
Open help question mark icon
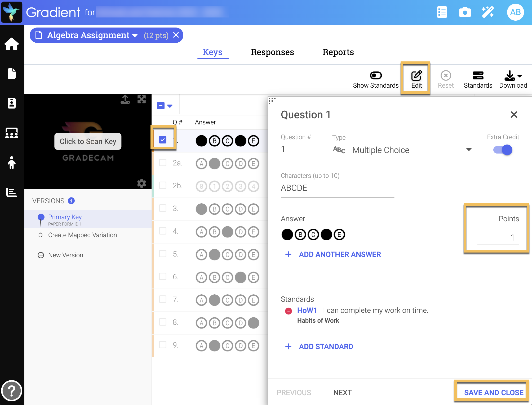point(11,391)
